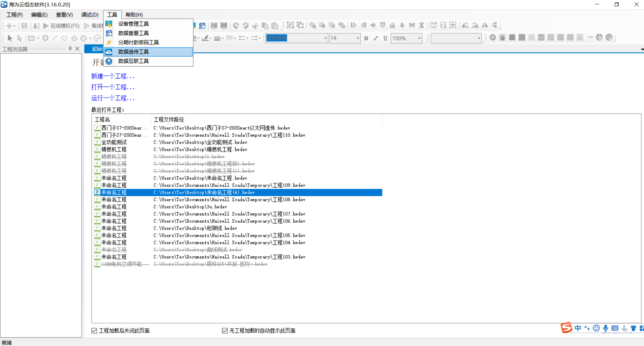Choose 分期付款密码工具 menu entry
This screenshot has height=346, width=644.
coord(148,42)
